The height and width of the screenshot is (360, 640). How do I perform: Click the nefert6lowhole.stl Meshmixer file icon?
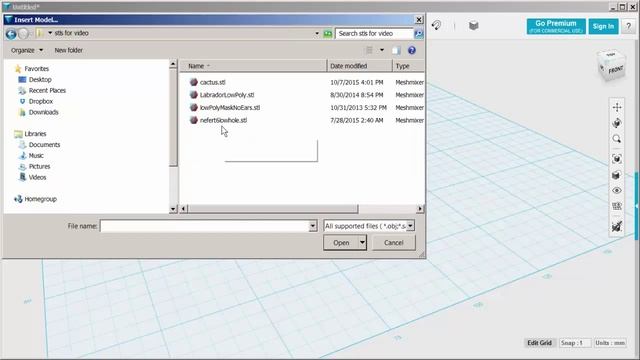[x=194, y=120]
